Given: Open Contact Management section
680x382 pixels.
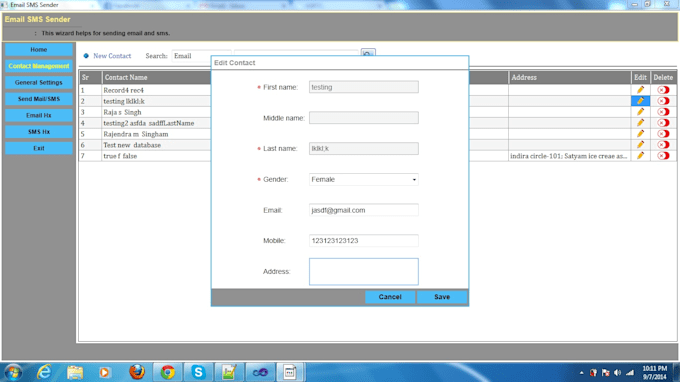Looking at the screenshot, I should pos(39,66).
